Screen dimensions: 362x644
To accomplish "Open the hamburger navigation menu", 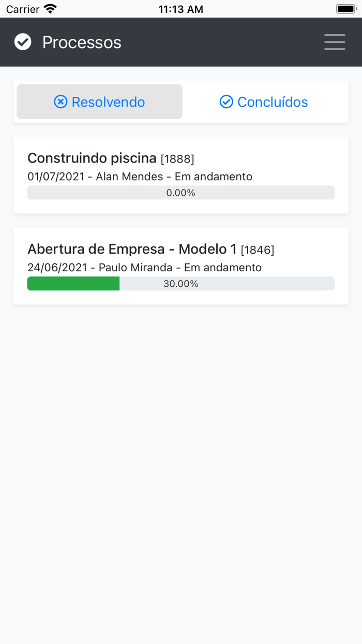I will 335,42.
